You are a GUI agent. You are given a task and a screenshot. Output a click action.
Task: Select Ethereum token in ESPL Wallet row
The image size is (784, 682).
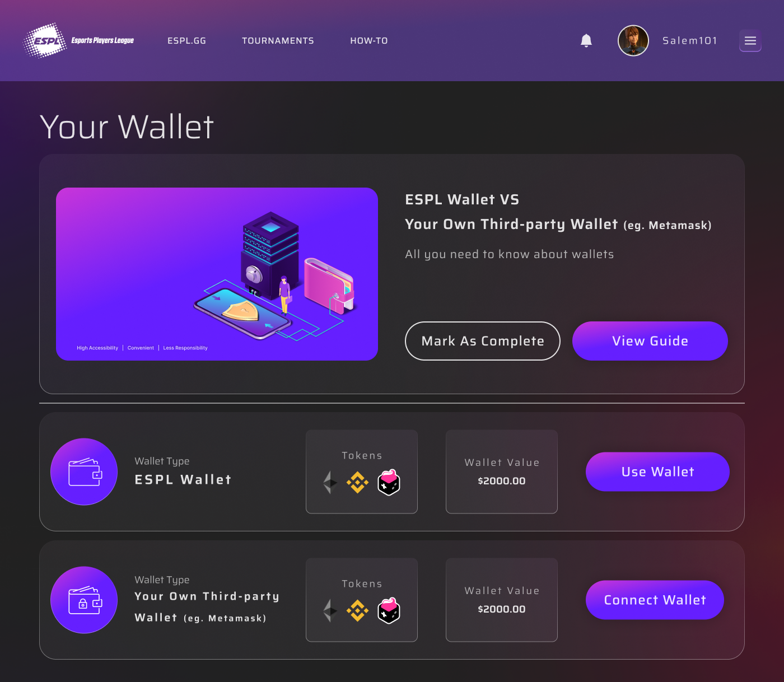(330, 482)
